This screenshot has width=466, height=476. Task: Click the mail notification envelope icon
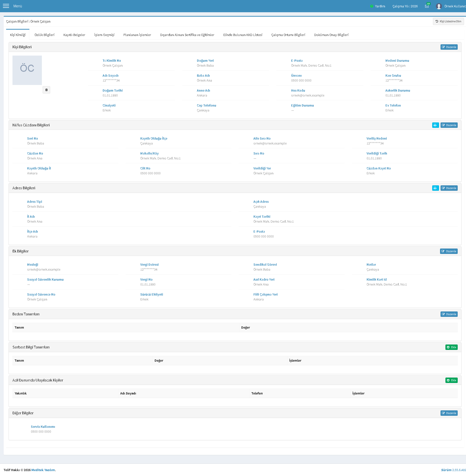click(x=427, y=6)
